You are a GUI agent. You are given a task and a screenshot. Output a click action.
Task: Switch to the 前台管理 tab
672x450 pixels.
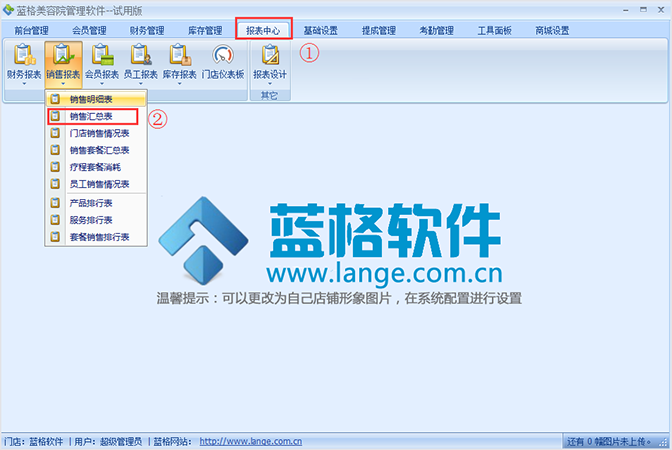point(31,30)
